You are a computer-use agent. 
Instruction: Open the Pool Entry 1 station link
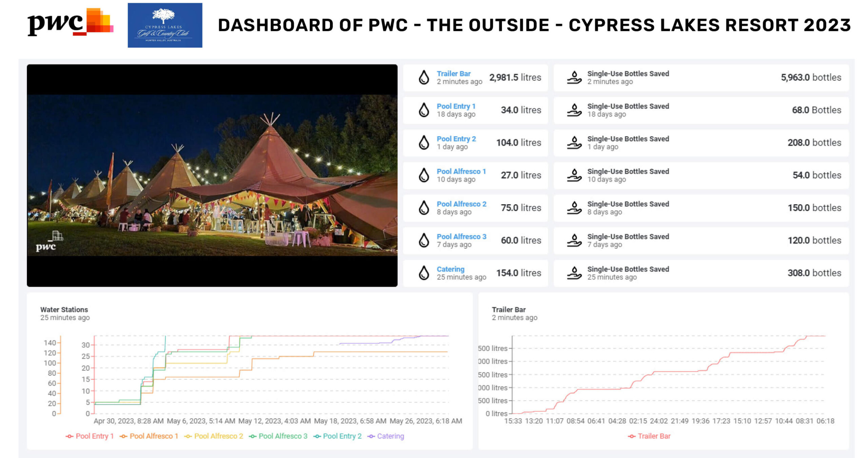[456, 106]
